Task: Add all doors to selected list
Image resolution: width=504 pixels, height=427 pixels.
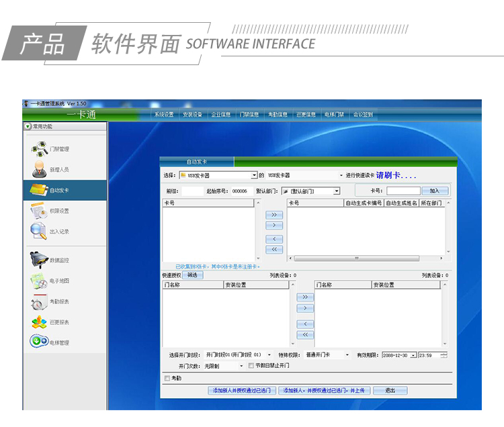Action: tap(305, 297)
